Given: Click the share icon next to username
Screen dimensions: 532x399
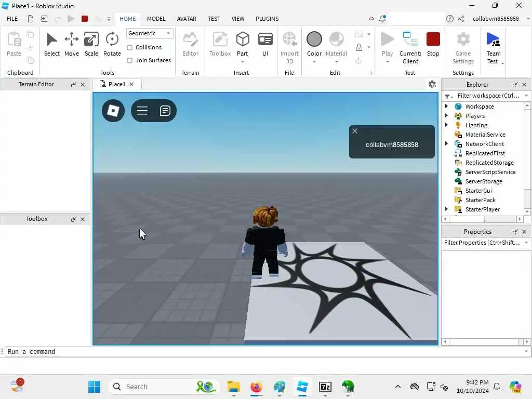Looking at the screenshot, I should (461, 19).
